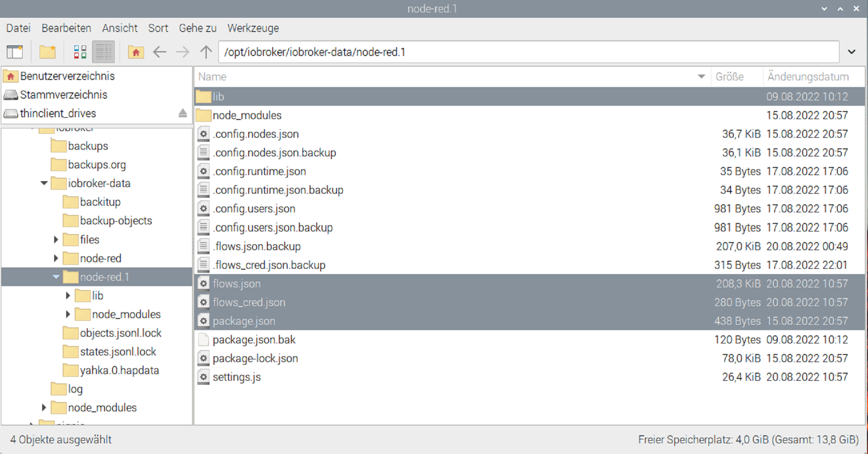
Task: Click the .config.runtime.json file icon
Action: pos(204,171)
